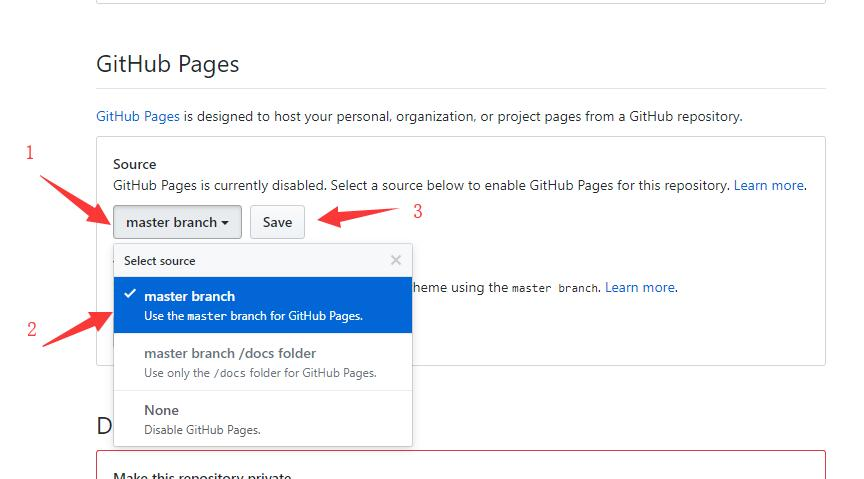Open Learn more link after theme text
Image resolution: width=864 pixels, height=479 pixels.
coord(640,287)
